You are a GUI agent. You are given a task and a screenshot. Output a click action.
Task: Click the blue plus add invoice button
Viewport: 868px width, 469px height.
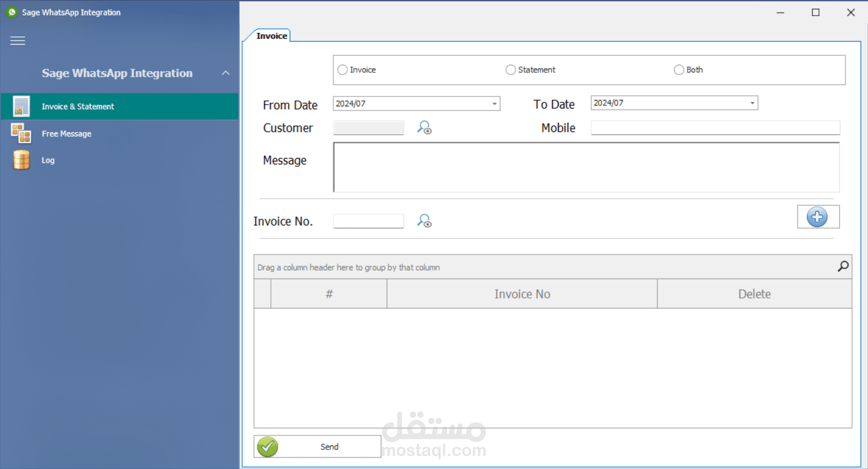(818, 217)
